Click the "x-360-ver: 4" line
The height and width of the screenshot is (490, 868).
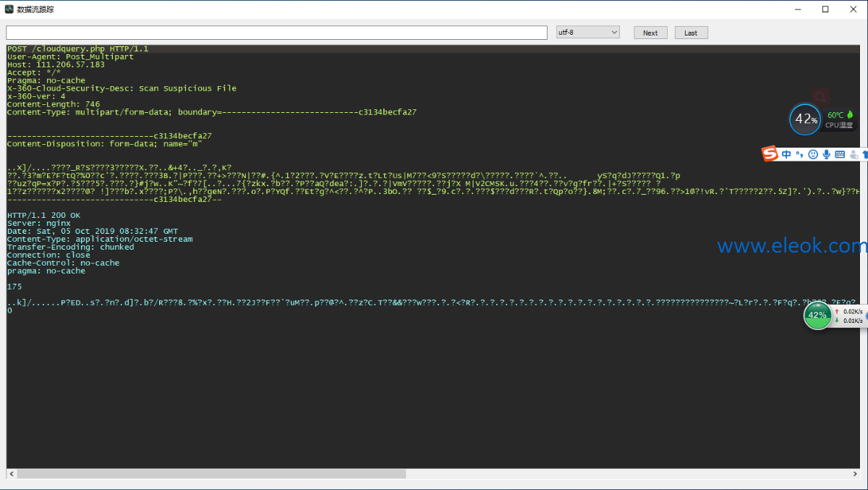point(36,96)
